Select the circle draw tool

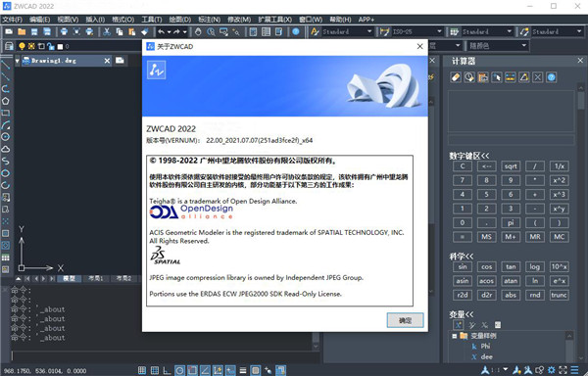[x=5, y=137]
